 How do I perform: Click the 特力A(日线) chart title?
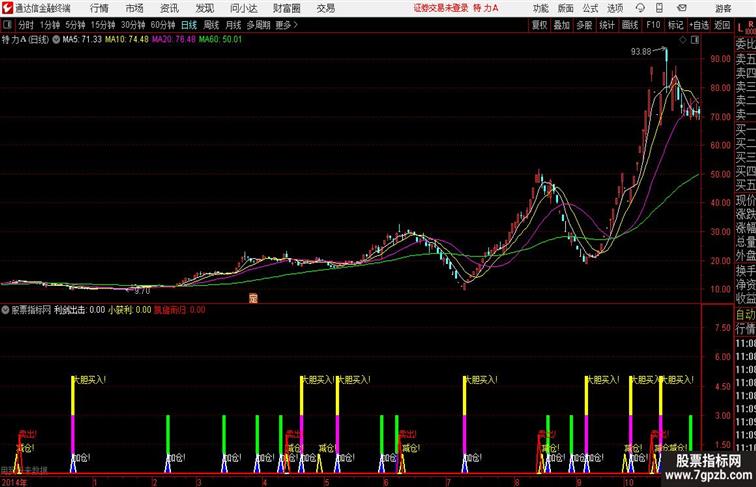[26, 40]
